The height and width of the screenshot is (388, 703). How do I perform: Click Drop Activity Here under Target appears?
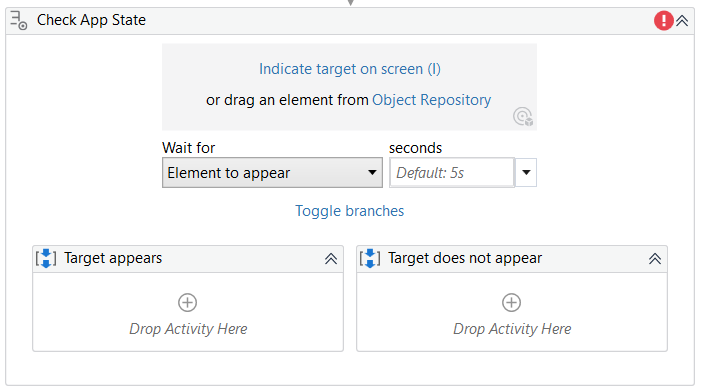point(188,329)
